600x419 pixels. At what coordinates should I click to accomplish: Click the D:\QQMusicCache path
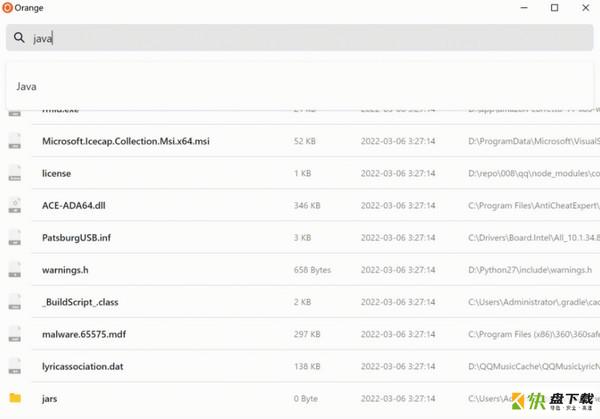point(534,366)
